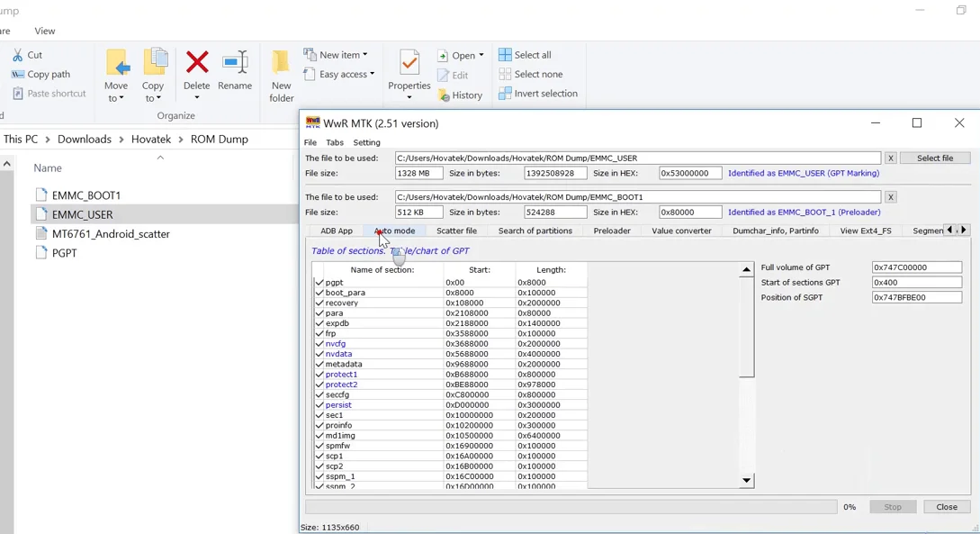The width and height of the screenshot is (980, 534).
Task: Uncheck the pgpt section checkbox
Action: tap(319, 283)
